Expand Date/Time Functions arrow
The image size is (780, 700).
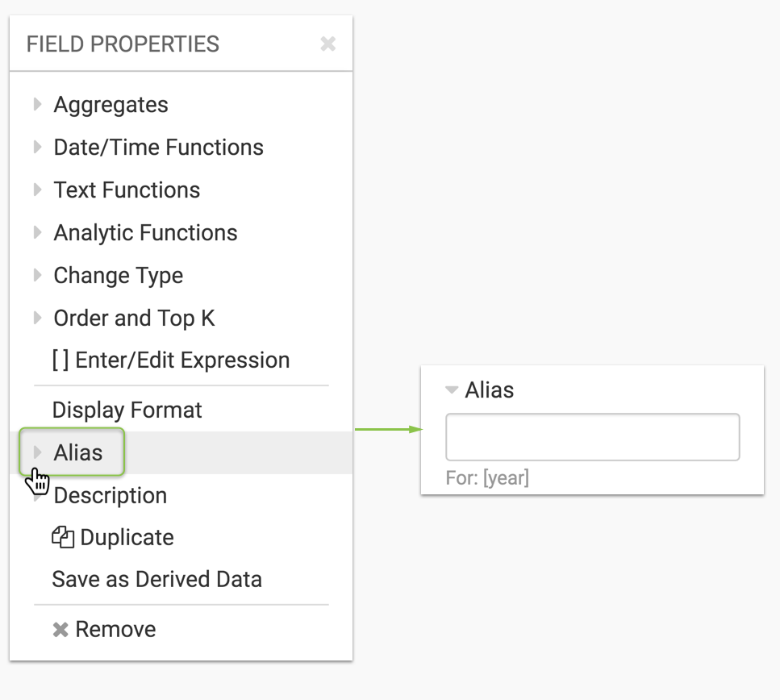point(37,148)
